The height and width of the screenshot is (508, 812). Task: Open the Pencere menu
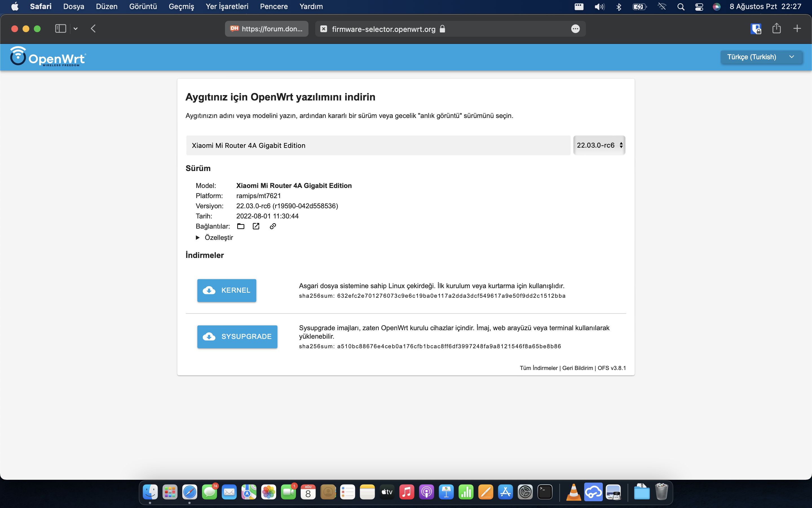point(274,6)
